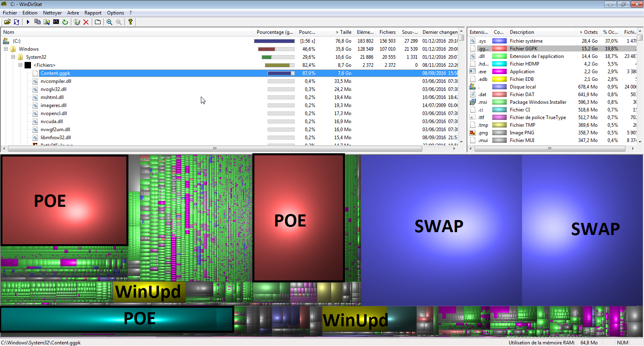644x346 pixels.
Task: Sort by the Nom column header
Action: click(x=127, y=32)
